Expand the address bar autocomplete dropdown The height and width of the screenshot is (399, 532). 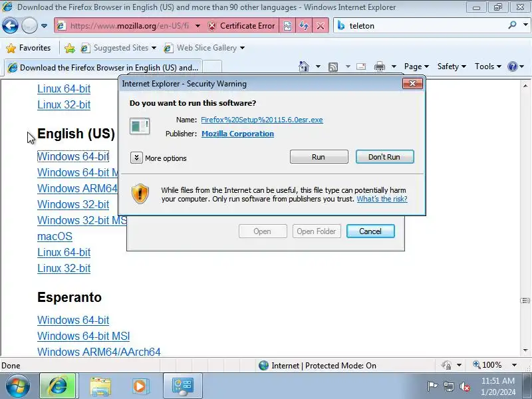click(198, 26)
